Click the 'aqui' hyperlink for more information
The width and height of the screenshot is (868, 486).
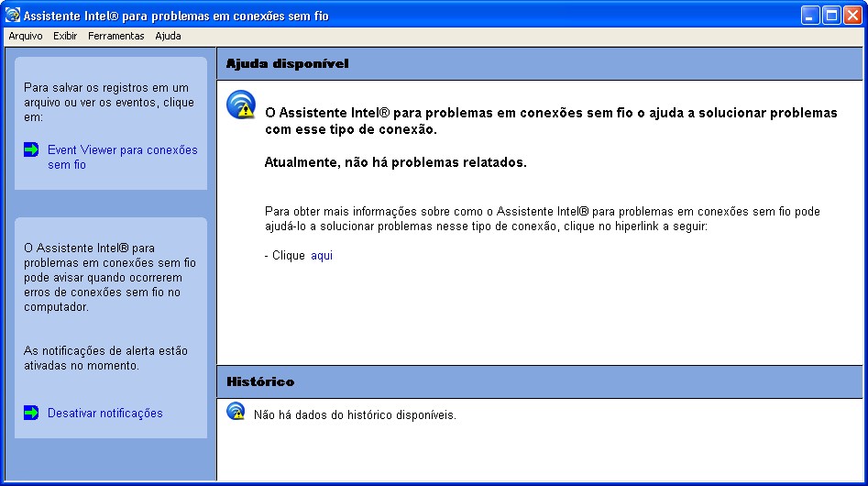pyautogui.click(x=322, y=255)
